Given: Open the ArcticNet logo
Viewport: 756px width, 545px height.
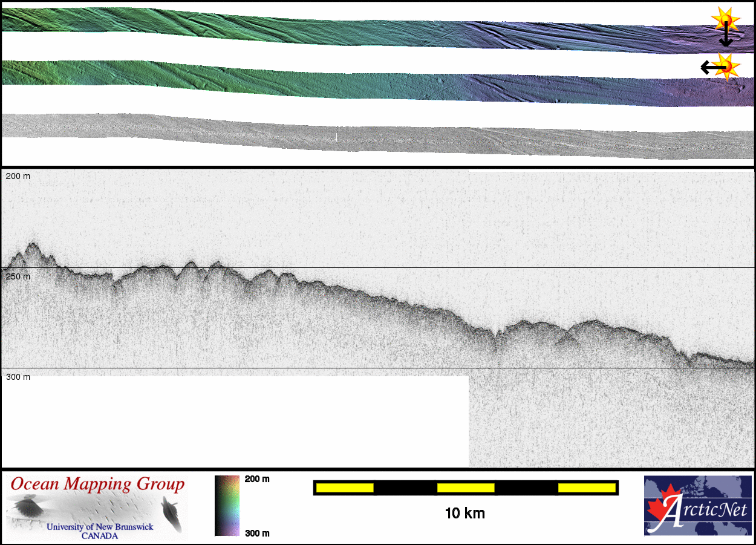Looking at the screenshot, I should (697, 506).
